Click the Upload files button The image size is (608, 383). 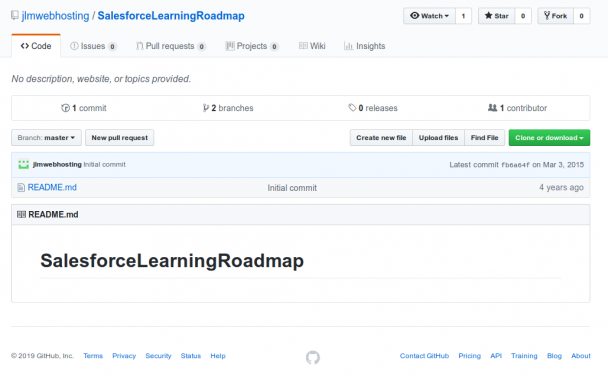(x=438, y=138)
